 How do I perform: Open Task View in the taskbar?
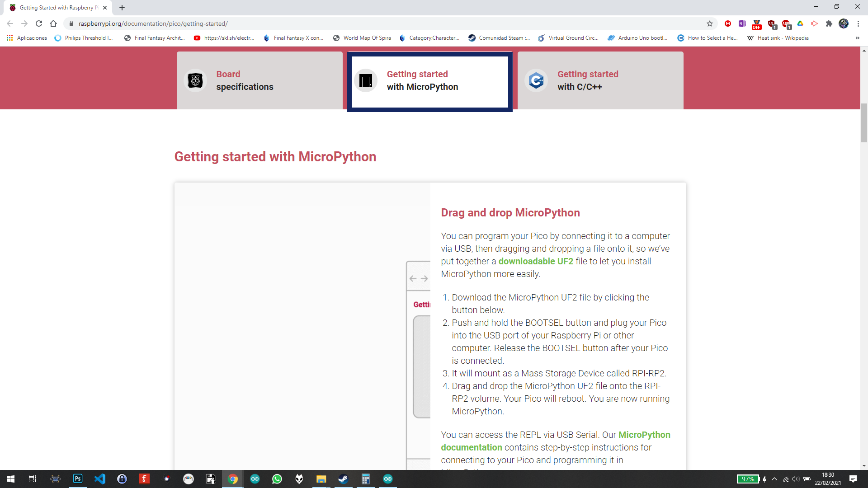pyautogui.click(x=33, y=479)
